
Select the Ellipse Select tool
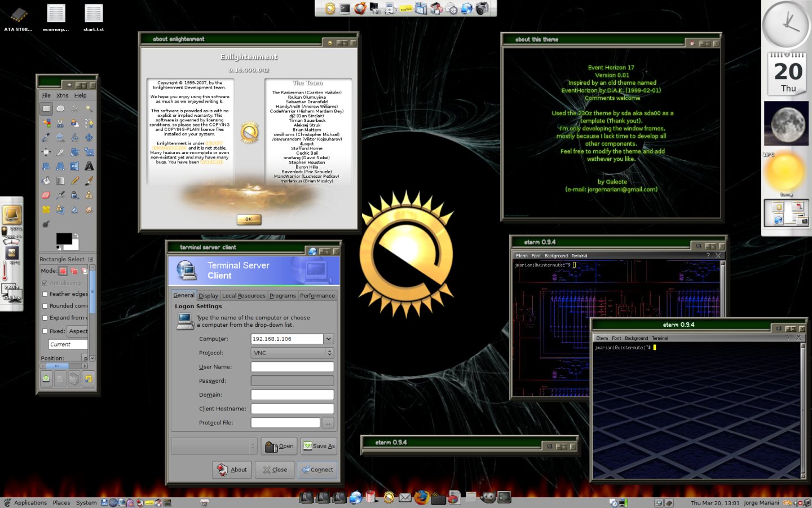coord(60,108)
